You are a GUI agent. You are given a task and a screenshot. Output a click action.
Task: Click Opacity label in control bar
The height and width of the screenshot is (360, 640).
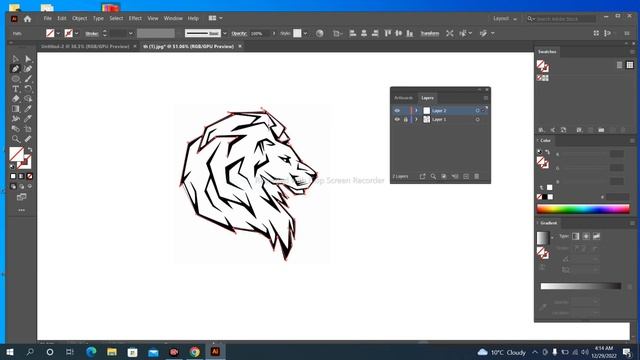tap(239, 33)
